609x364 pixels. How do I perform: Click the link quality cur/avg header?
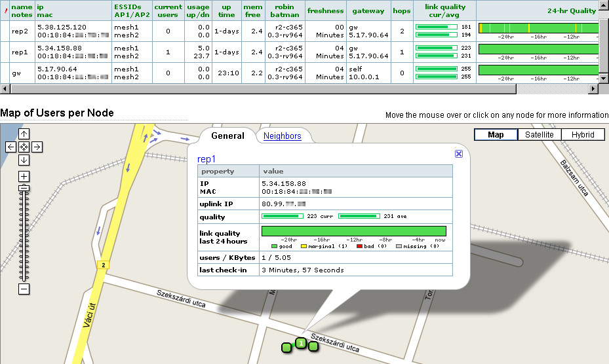(x=444, y=11)
